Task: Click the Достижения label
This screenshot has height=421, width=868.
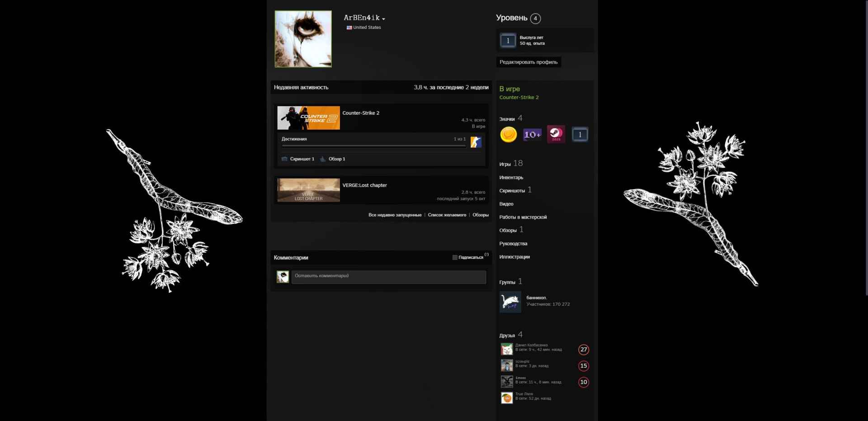Action: [294, 139]
